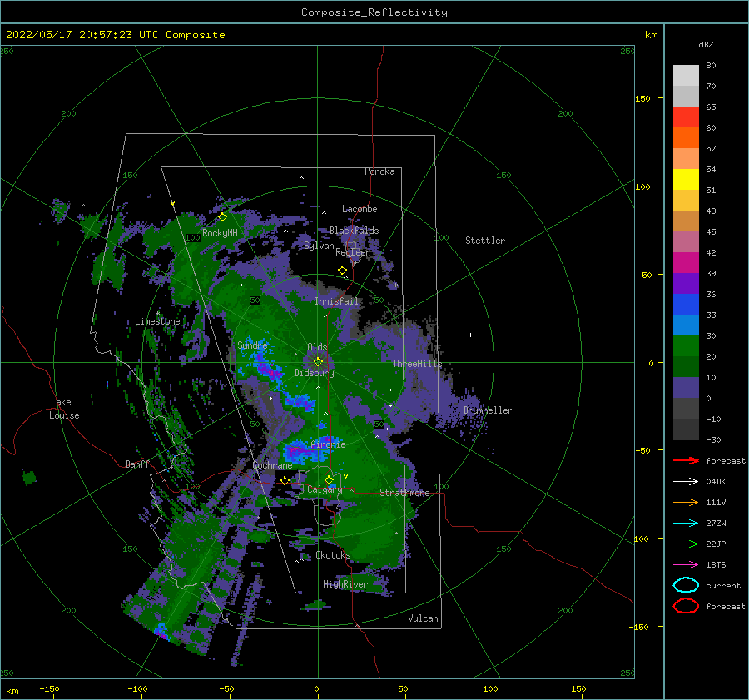Click the Drumheller city label
This screenshot has width=749, height=700.
point(488,410)
